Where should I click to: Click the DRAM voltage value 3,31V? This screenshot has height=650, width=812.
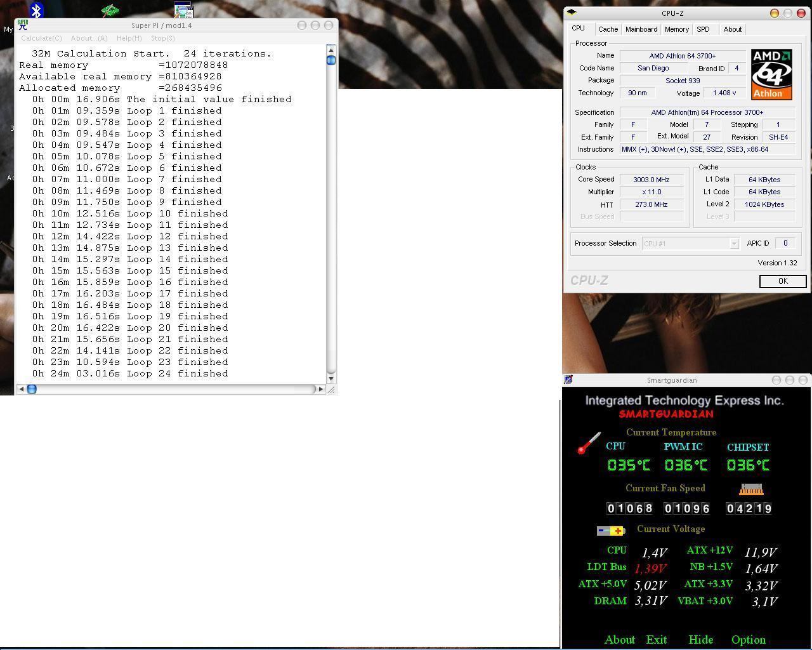[x=650, y=601]
